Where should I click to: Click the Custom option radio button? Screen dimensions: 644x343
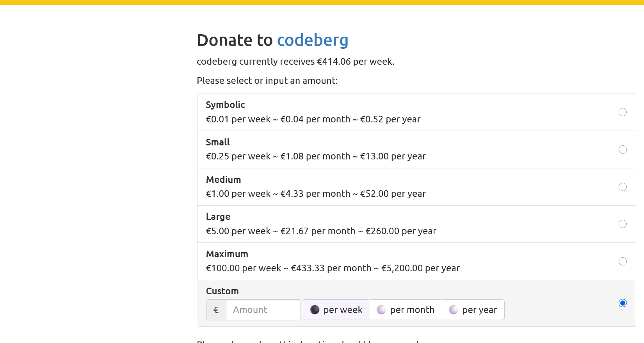tap(623, 303)
